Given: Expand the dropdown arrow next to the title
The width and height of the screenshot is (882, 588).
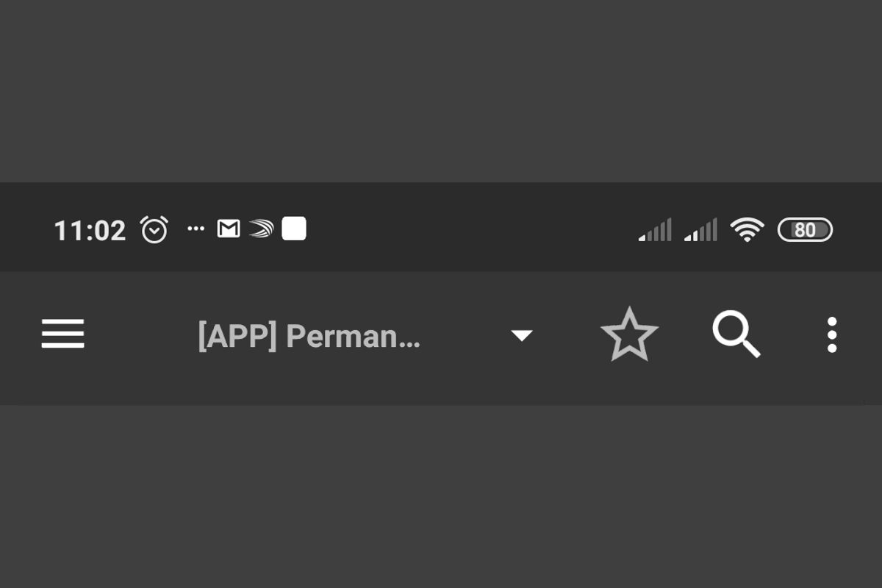Looking at the screenshot, I should point(522,335).
